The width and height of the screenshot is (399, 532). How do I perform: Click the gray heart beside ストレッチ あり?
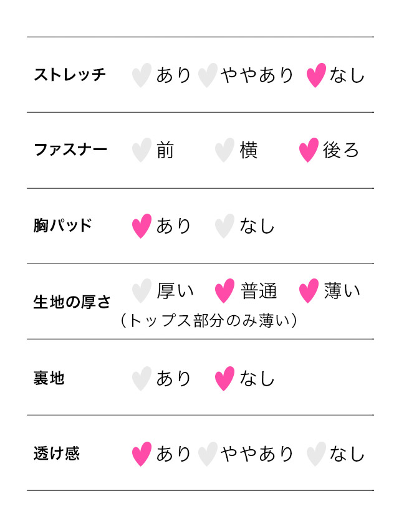tap(142, 75)
